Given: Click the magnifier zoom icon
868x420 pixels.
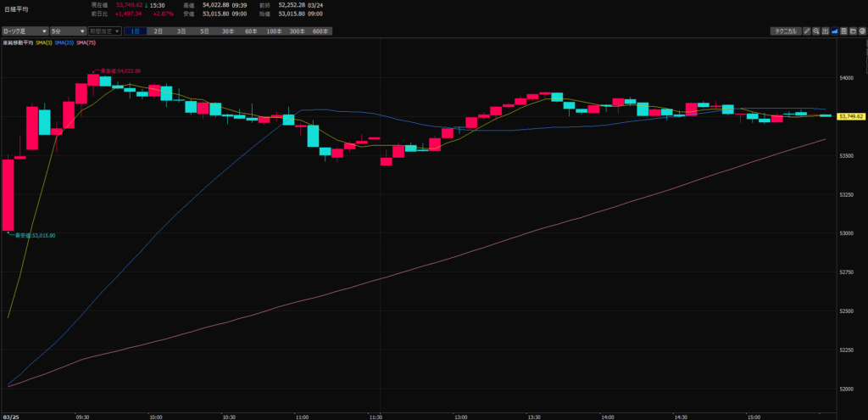Looking at the screenshot, I should [x=816, y=31].
